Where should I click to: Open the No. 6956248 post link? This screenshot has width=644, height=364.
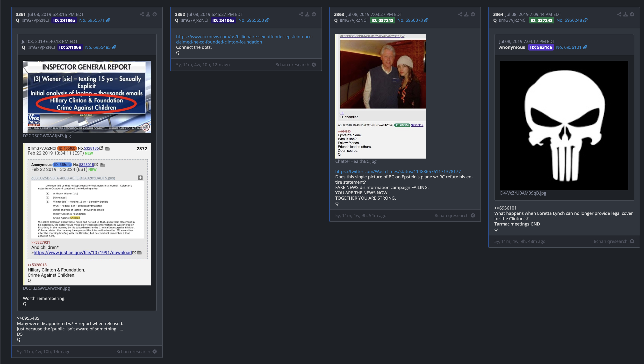569,20
